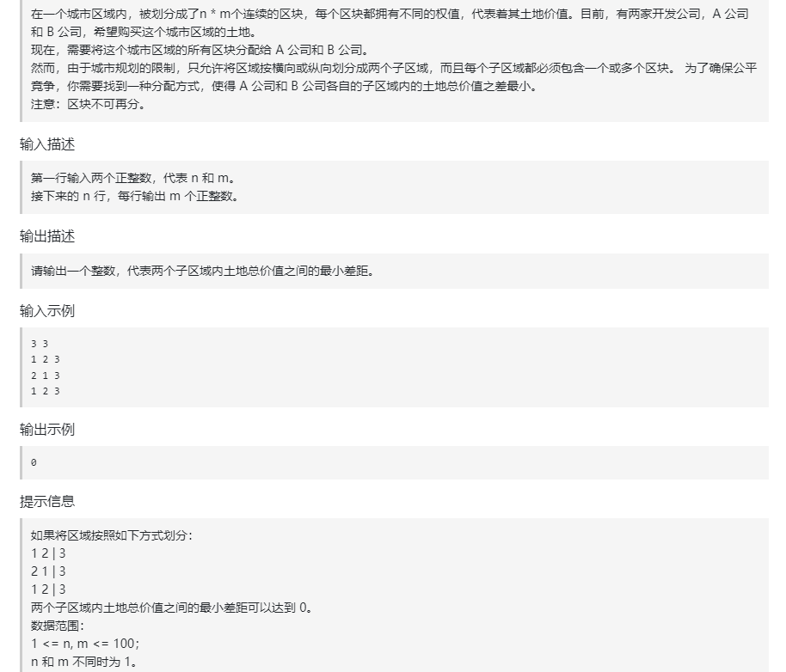Select the sample output value '0'
This screenshot has height=672, width=786.
(x=34, y=462)
